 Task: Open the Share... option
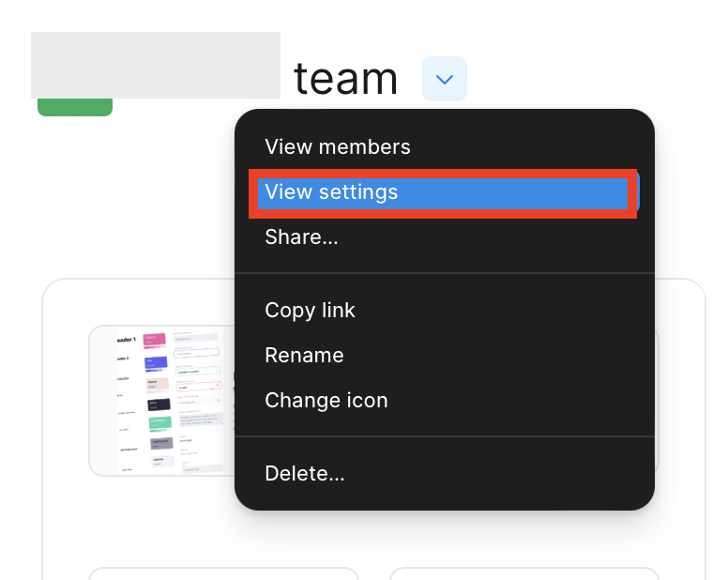445,237
